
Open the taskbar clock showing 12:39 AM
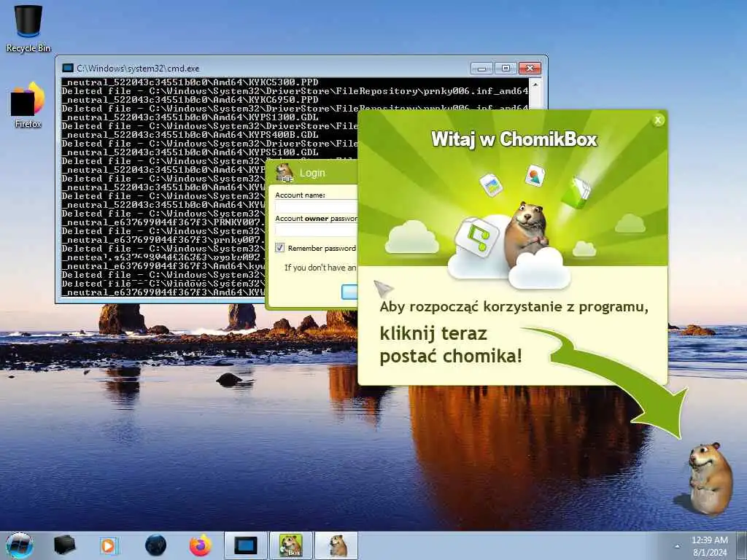709,545
